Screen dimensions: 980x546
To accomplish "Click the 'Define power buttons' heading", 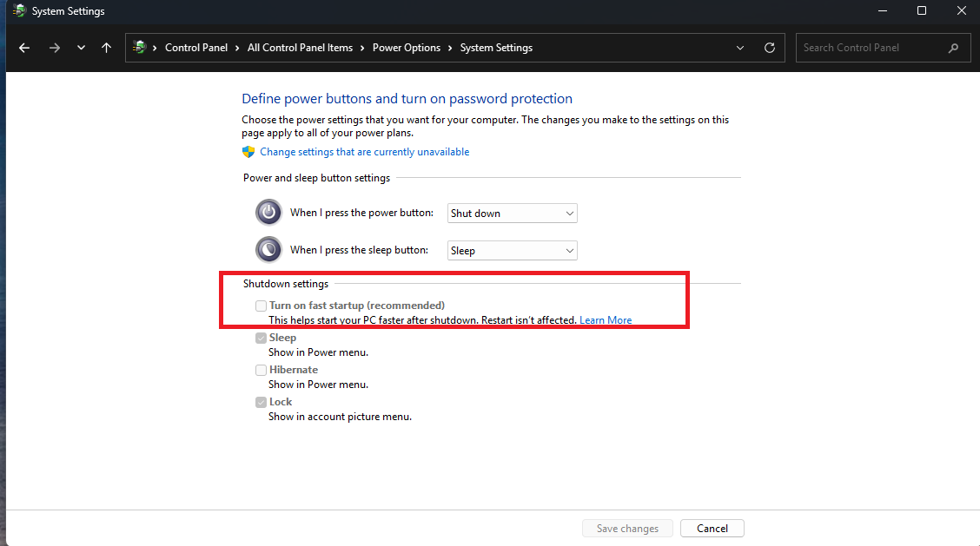I will [x=407, y=99].
